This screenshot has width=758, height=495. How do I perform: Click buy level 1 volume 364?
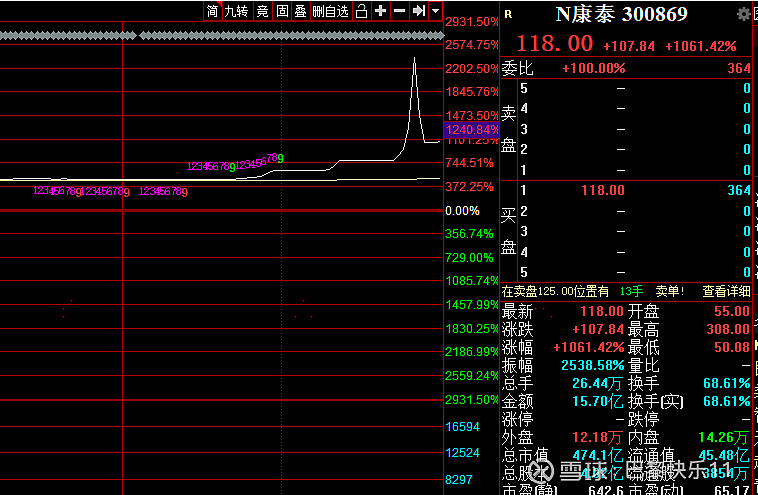tap(739, 190)
